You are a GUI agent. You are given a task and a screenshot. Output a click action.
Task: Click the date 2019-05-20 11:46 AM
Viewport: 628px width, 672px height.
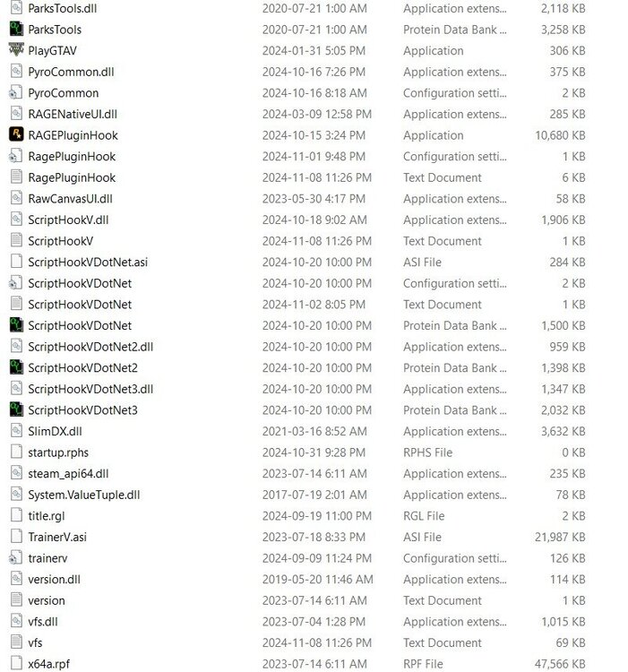[318, 580]
